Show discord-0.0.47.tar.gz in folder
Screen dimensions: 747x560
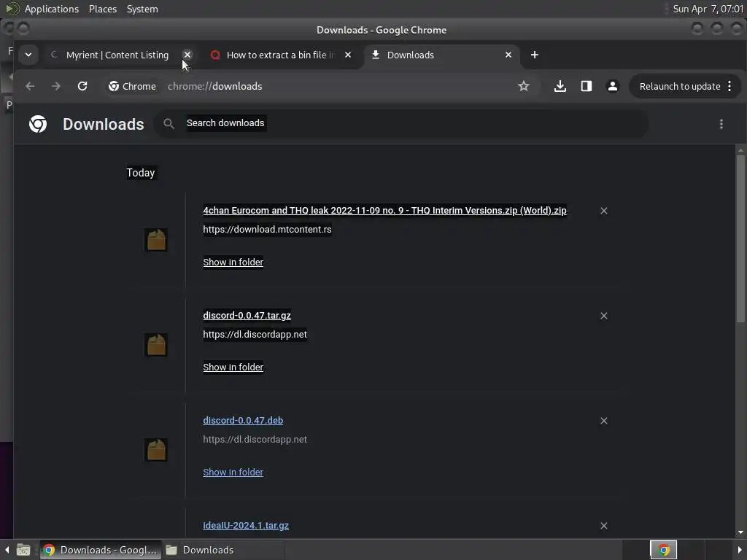[233, 367]
